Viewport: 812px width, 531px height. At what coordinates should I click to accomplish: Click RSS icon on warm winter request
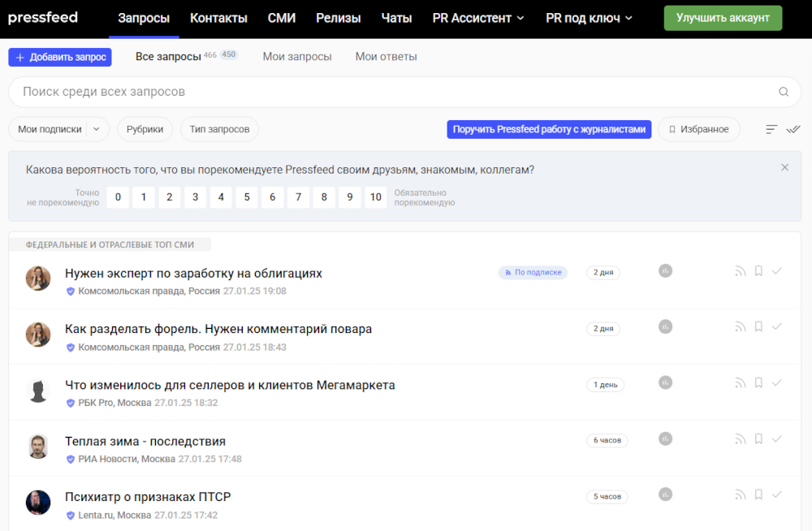pos(740,438)
